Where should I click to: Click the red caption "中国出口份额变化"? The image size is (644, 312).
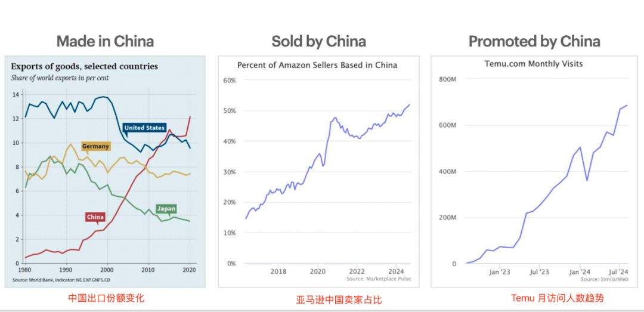(106, 298)
